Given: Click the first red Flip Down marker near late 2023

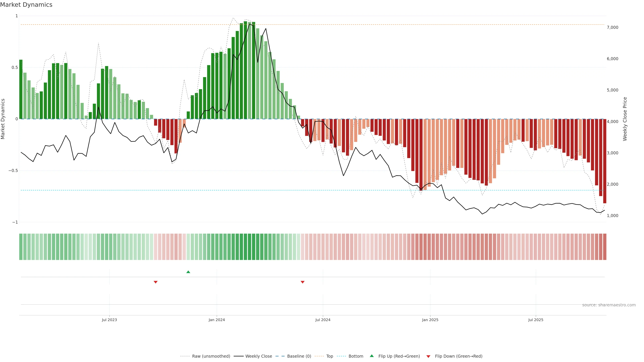Looking at the screenshot, I should pos(155,282).
